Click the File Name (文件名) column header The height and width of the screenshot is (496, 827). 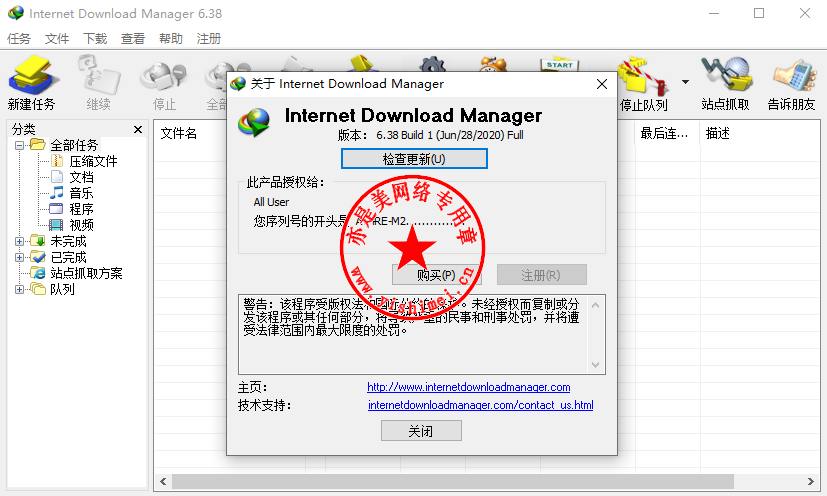[178, 133]
